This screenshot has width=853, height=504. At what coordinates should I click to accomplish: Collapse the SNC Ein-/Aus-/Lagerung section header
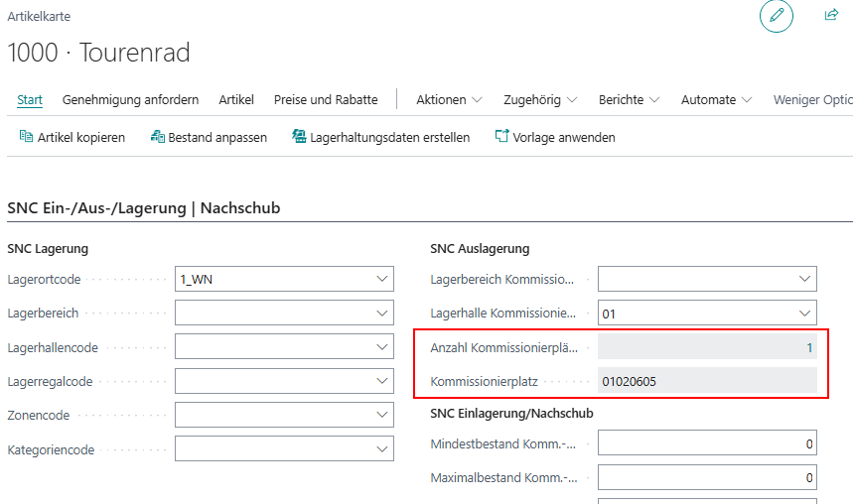[144, 208]
